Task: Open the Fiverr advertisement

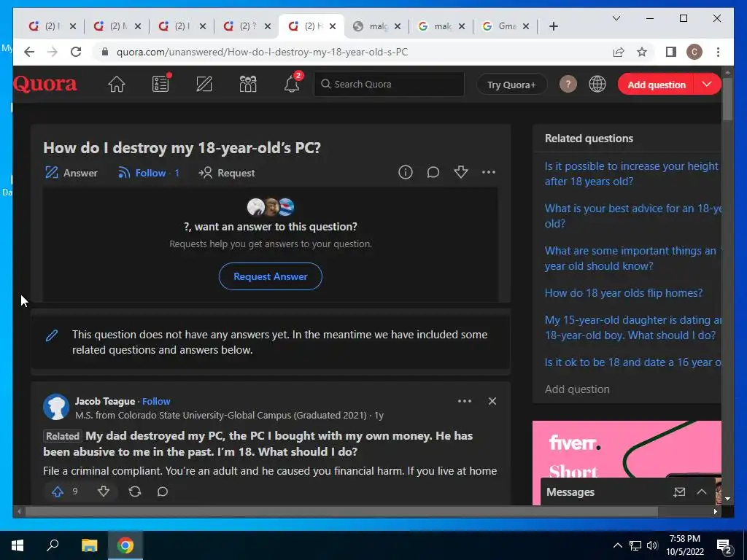Action: click(627, 462)
